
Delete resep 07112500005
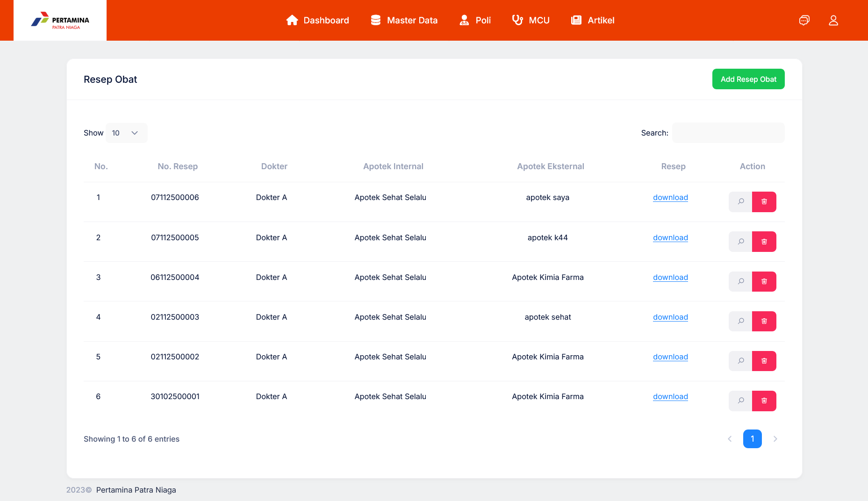pos(764,242)
